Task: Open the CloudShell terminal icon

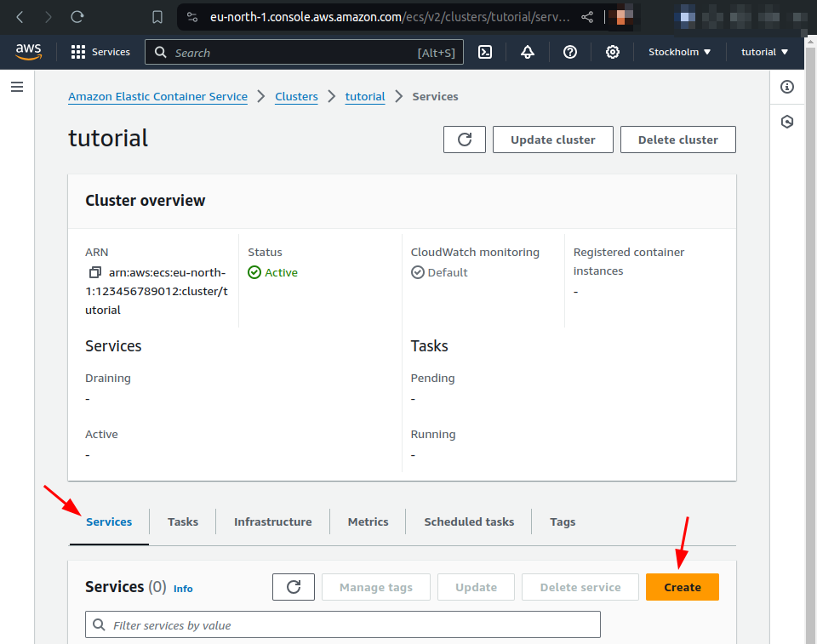Action: click(485, 52)
